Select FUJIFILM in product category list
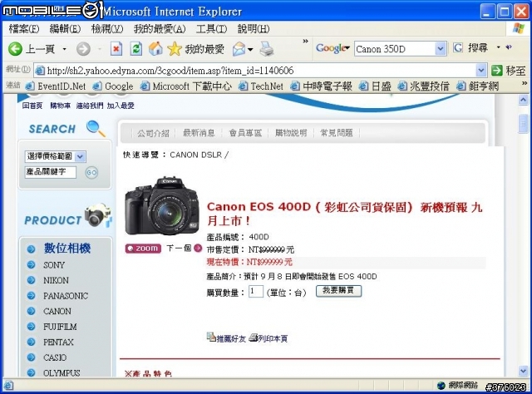 click(x=60, y=327)
